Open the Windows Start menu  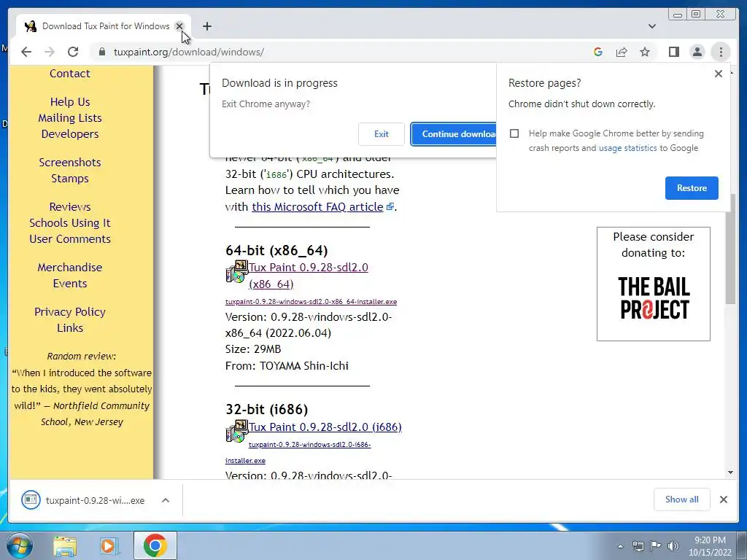pyautogui.click(x=20, y=545)
